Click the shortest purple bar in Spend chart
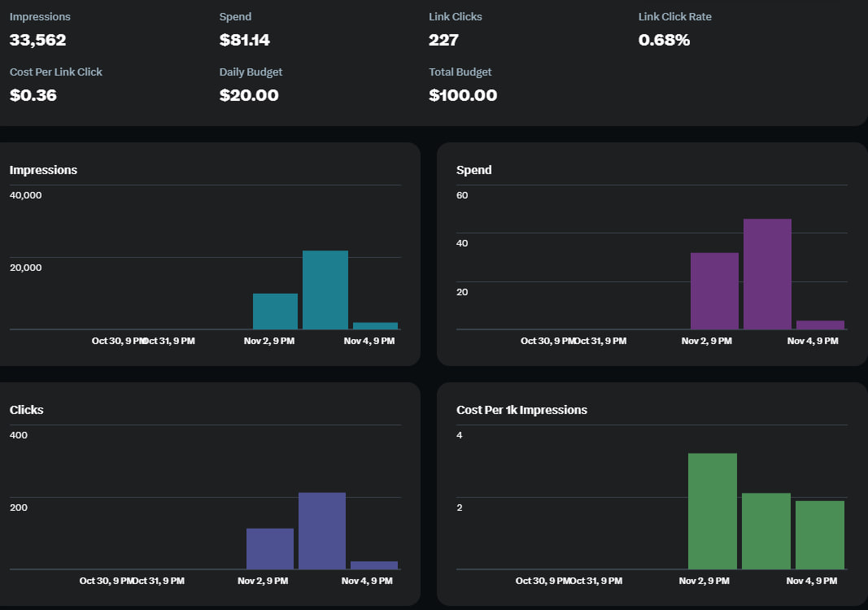This screenshot has height=610, width=868. click(820, 325)
